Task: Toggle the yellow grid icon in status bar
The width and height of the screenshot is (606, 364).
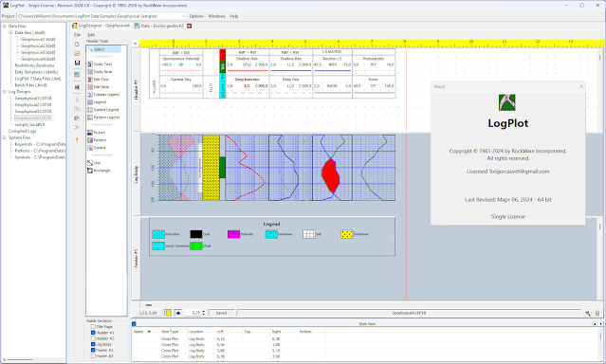Action: (x=168, y=313)
